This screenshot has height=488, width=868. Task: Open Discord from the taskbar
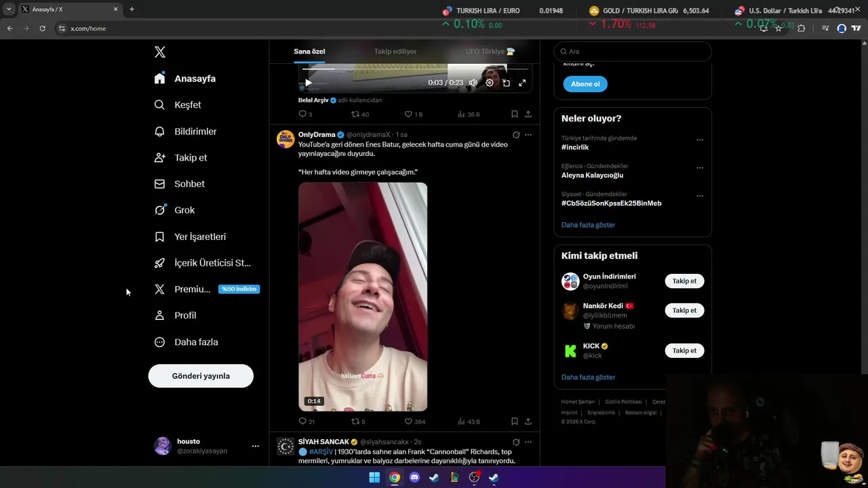(414, 477)
